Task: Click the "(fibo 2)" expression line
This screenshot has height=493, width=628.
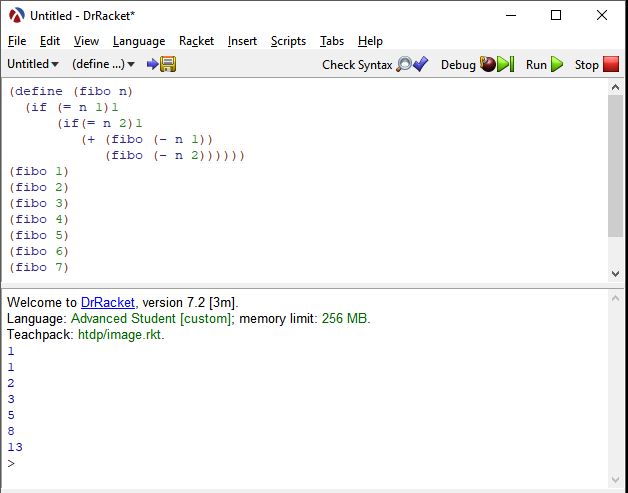Action: click(x=39, y=187)
